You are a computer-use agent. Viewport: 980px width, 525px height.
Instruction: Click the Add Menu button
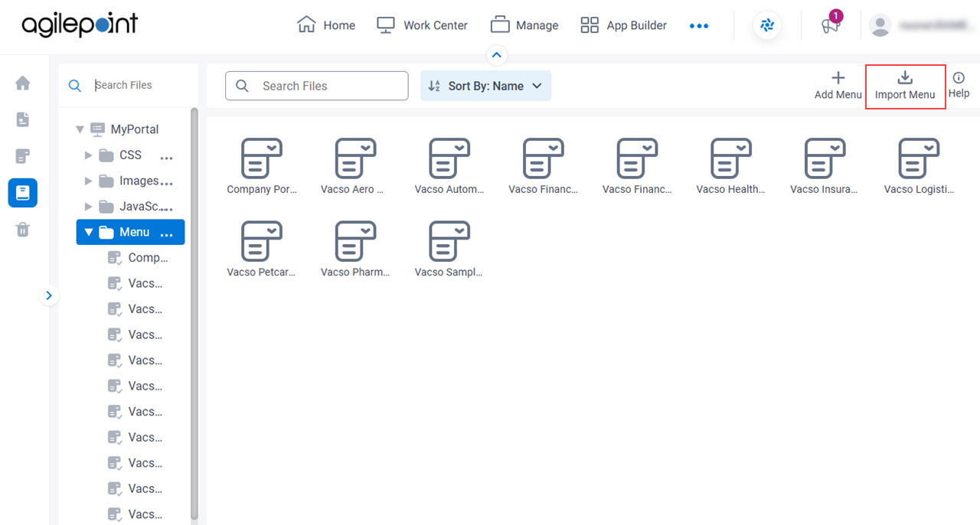point(838,86)
